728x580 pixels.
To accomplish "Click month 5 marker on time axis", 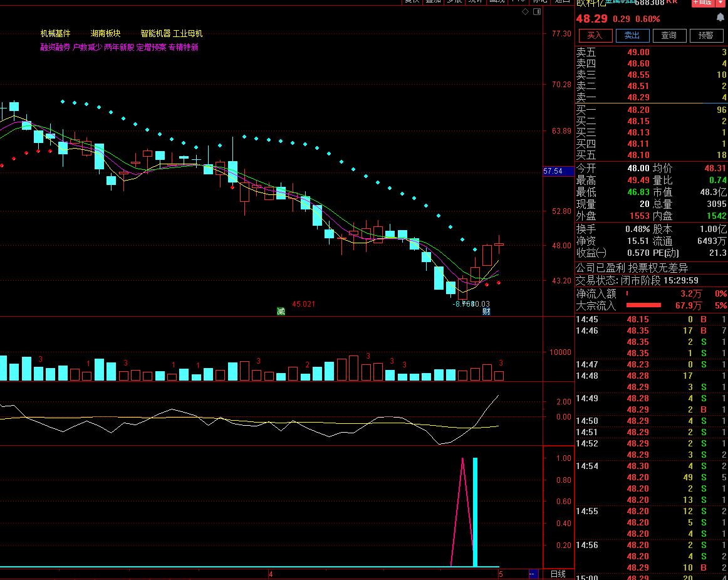I will (501, 574).
